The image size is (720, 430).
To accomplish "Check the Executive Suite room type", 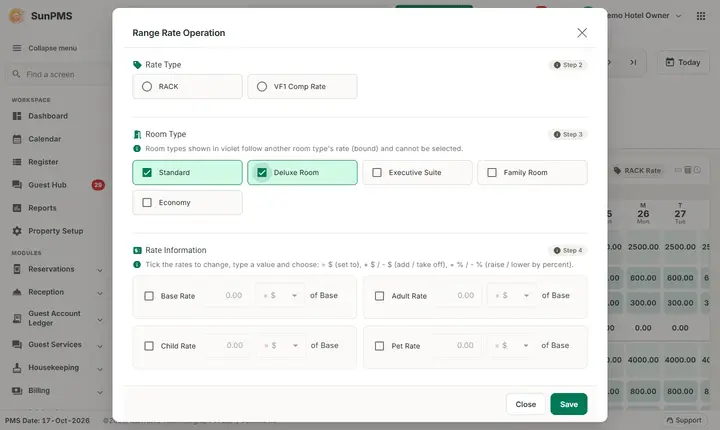I will click(x=377, y=172).
